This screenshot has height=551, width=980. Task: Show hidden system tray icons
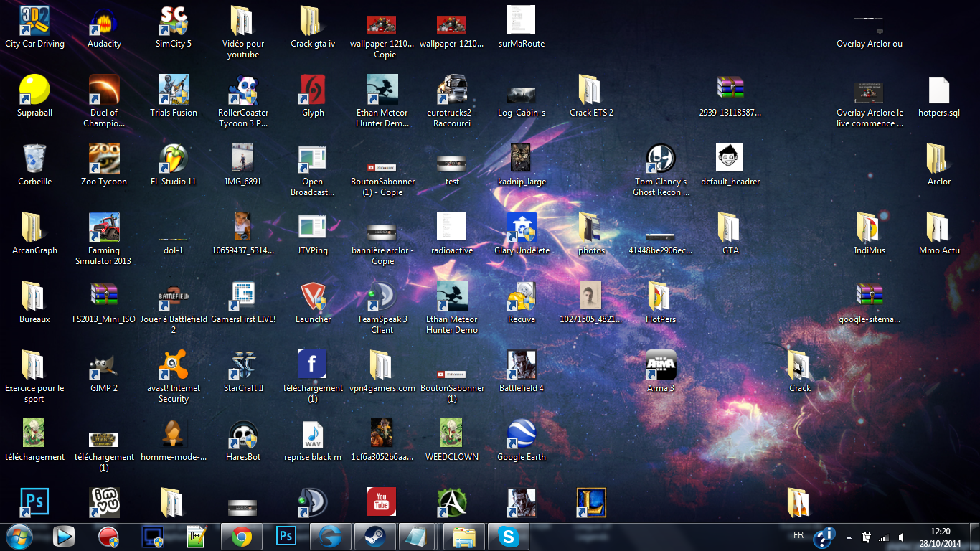[849, 537]
